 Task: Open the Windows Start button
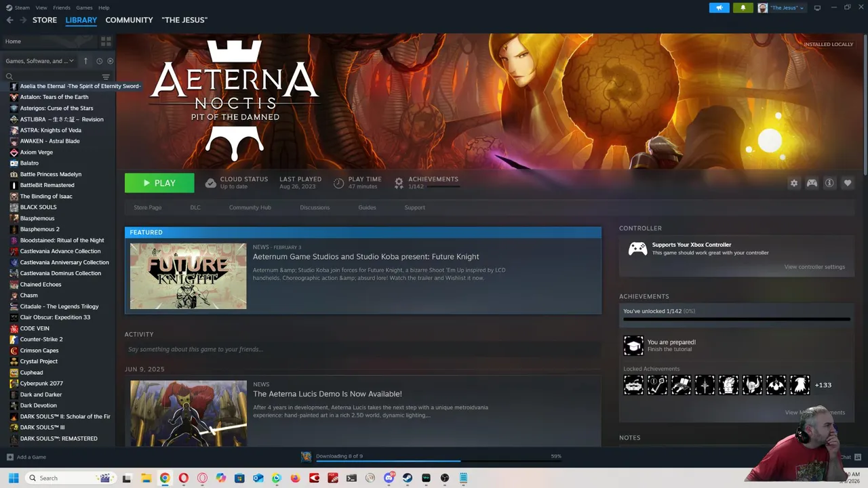13,478
